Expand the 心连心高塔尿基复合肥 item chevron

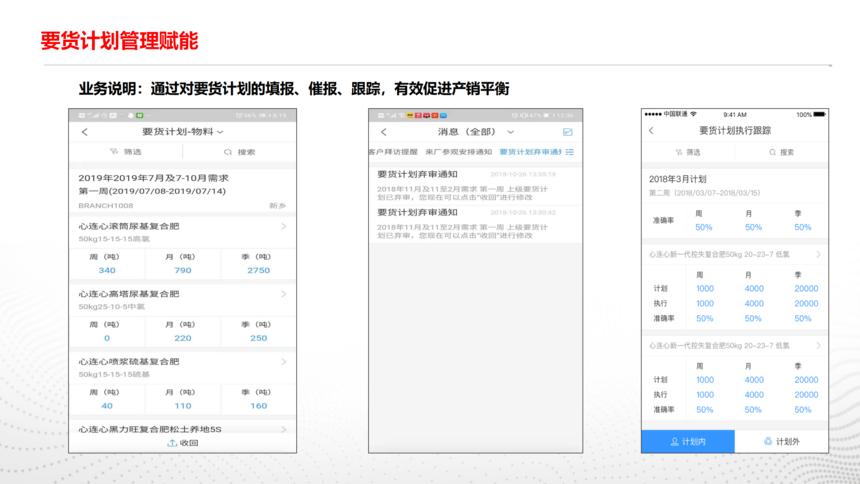click(284, 294)
